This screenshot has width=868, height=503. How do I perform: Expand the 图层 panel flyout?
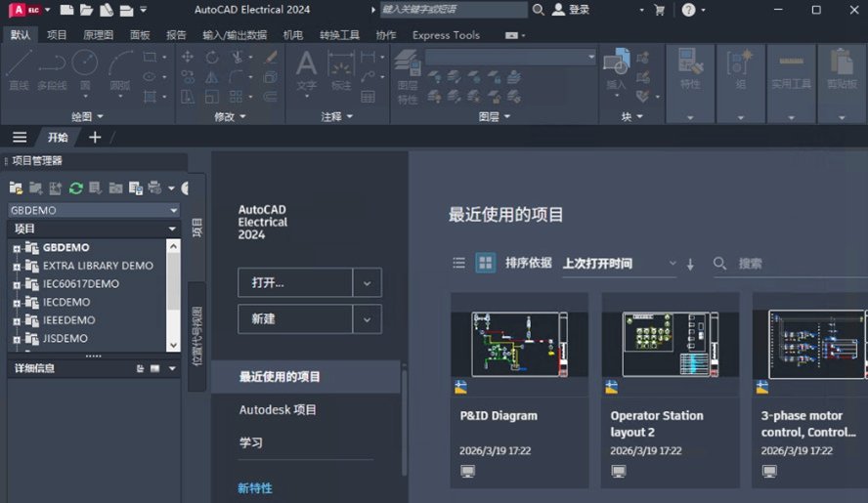click(495, 116)
